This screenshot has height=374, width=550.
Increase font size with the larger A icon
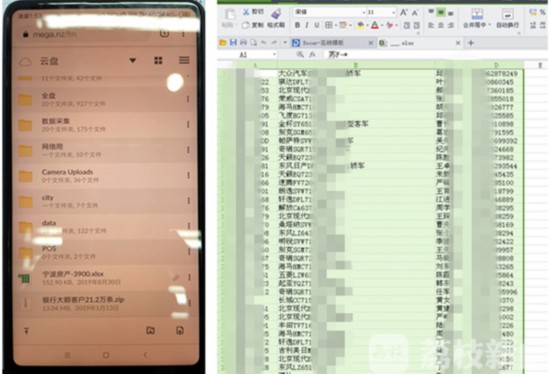(404, 13)
